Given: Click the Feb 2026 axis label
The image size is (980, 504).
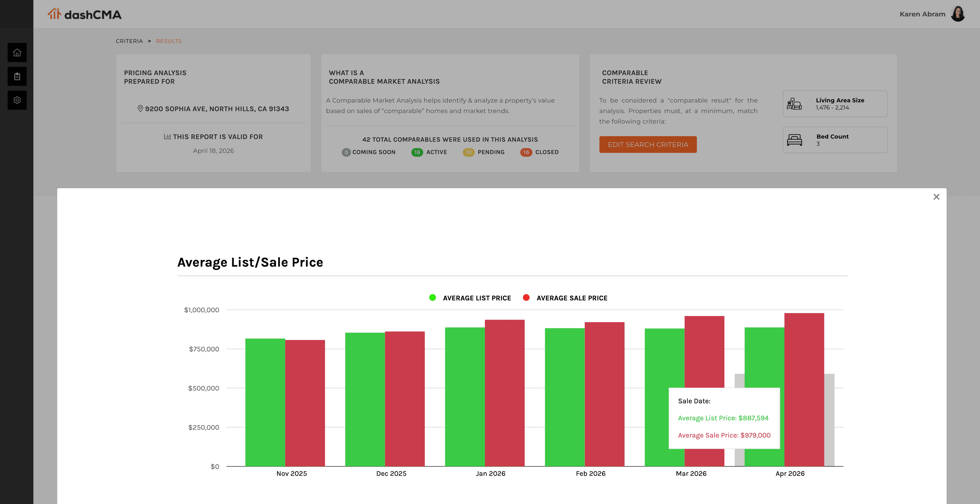Looking at the screenshot, I should click(591, 474).
